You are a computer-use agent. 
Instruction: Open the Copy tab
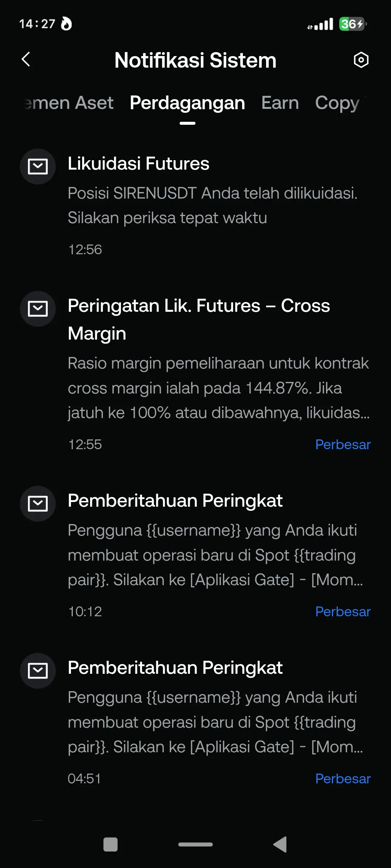337,103
